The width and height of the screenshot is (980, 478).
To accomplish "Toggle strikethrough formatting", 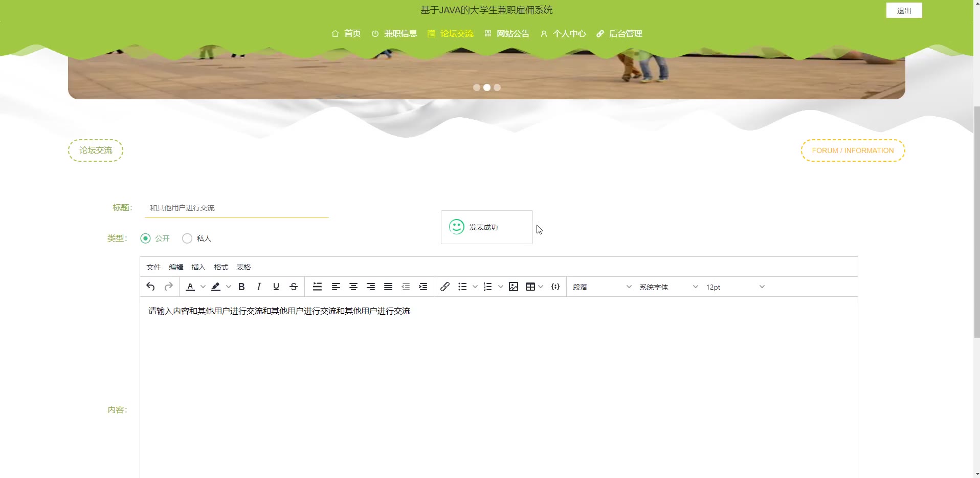I will (x=294, y=287).
